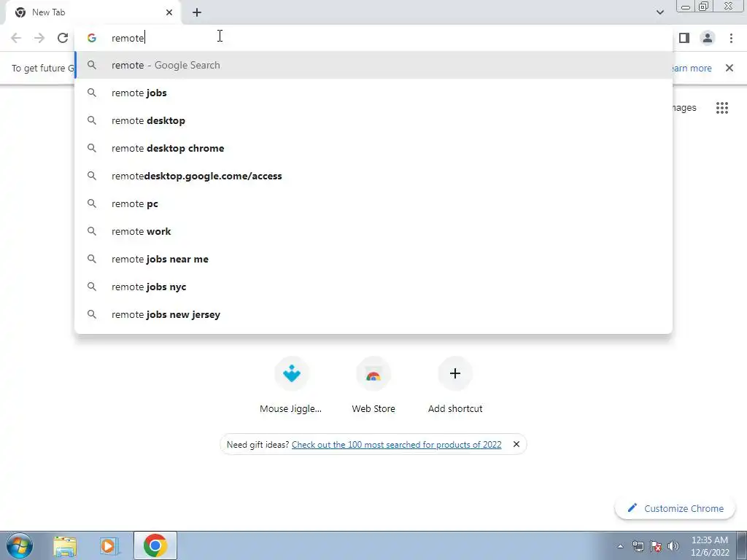This screenshot has width=747, height=560.
Task: Choose 'remote pc' suggestion
Action: click(x=373, y=203)
